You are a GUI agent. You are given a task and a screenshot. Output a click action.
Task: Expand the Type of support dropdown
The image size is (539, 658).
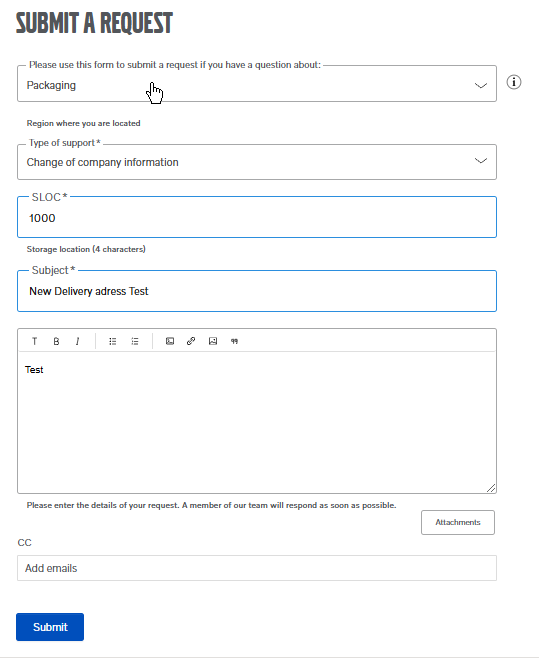point(257,162)
